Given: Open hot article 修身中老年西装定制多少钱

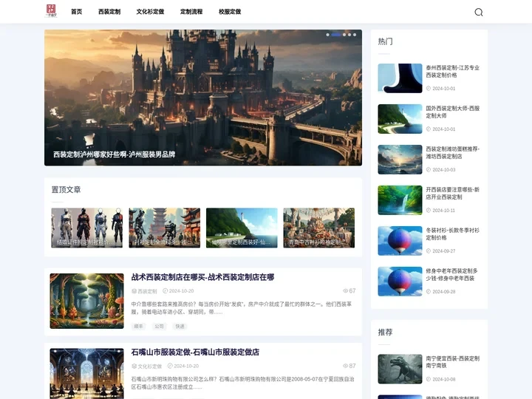Looking at the screenshot, I should click(452, 274).
